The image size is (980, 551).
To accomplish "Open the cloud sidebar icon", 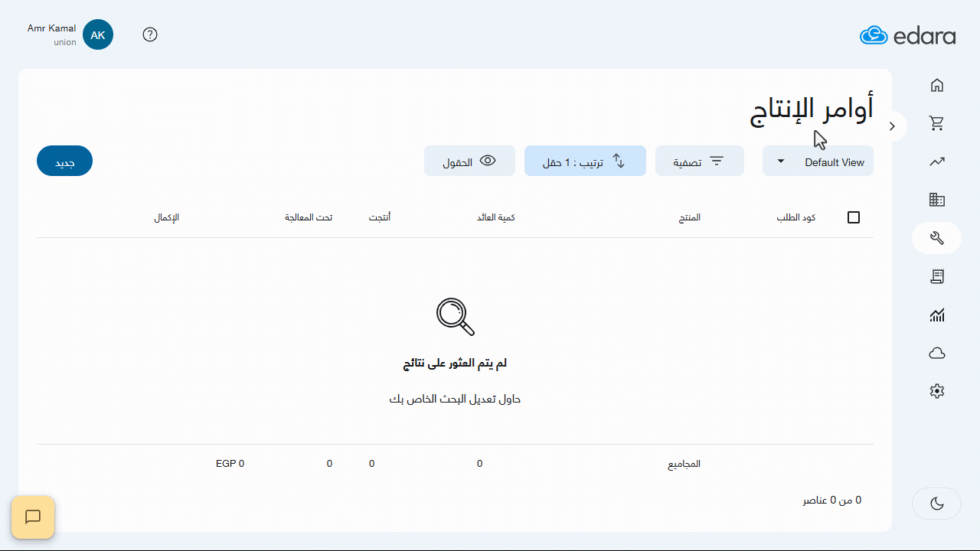I will click(936, 353).
